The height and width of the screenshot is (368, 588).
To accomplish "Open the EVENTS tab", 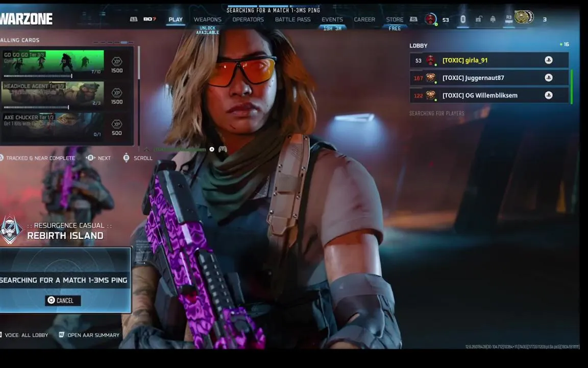I will pyautogui.click(x=332, y=19).
